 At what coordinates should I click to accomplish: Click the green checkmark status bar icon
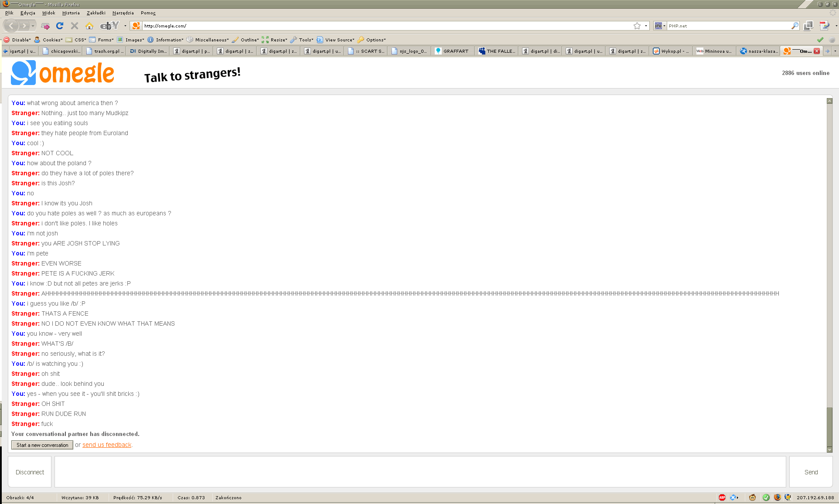tap(766, 497)
